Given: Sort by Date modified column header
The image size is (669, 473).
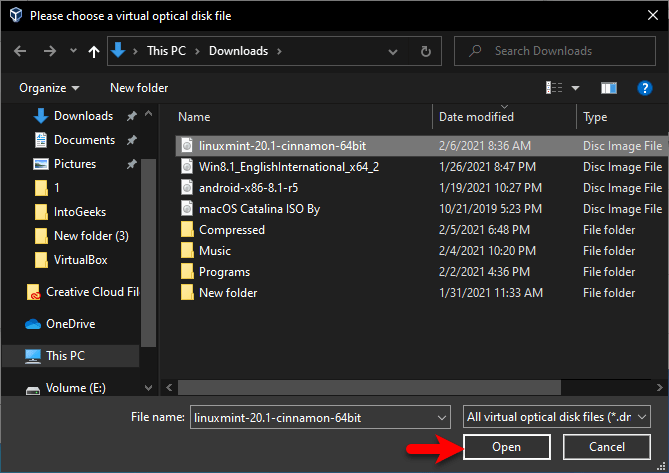Looking at the screenshot, I should [476, 117].
